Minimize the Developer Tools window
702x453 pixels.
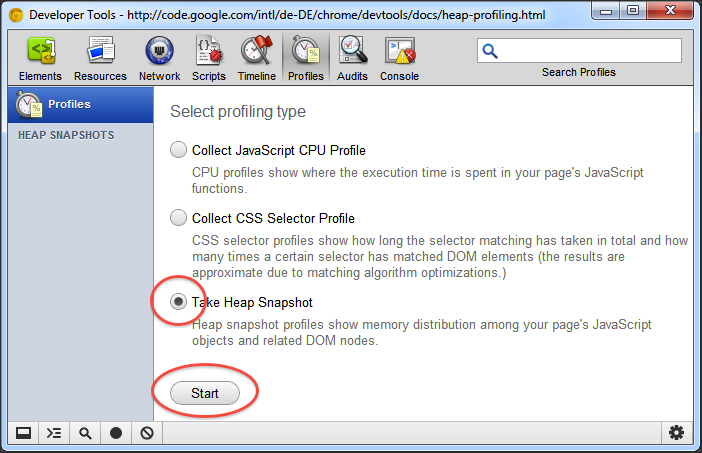(x=606, y=11)
